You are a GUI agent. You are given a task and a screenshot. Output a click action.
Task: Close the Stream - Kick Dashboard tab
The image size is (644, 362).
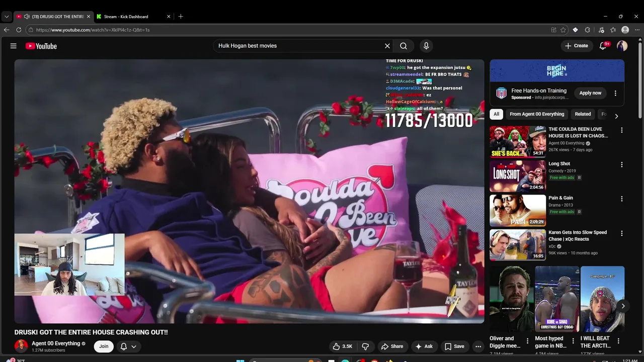pos(169,17)
